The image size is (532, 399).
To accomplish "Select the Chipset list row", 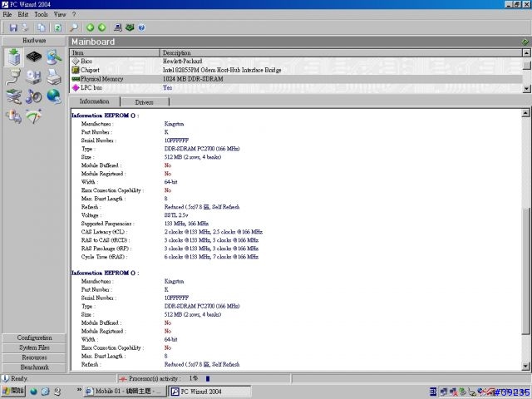I will (296, 70).
